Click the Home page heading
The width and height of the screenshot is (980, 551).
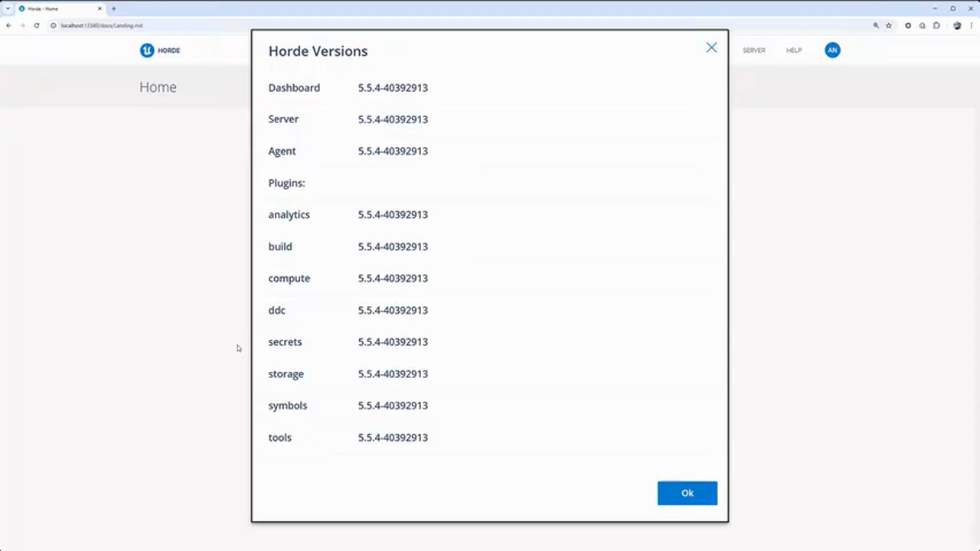pos(158,86)
